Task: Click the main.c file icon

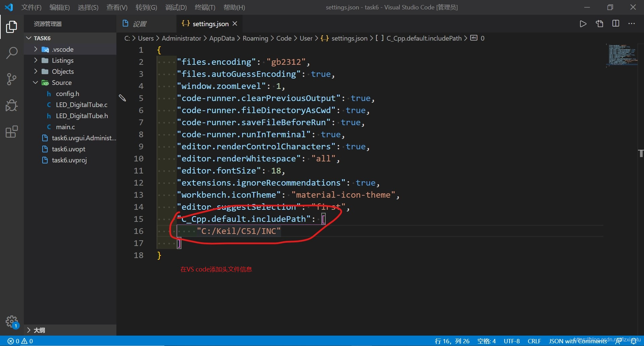Action: 49,127
